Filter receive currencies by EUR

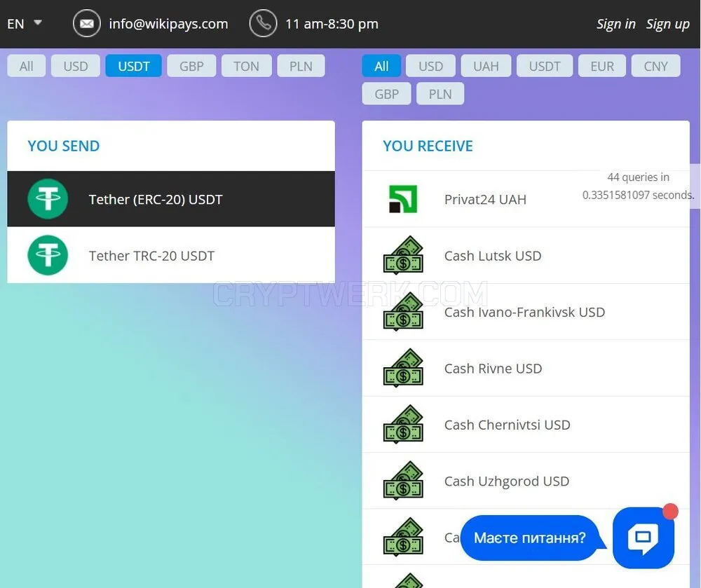click(x=602, y=66)
